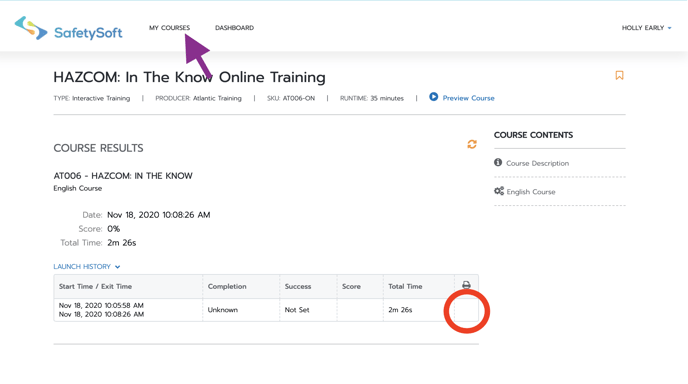Select English Course in course contents
The height and width of the screenshot is (384, 688).
click(531, 192)
